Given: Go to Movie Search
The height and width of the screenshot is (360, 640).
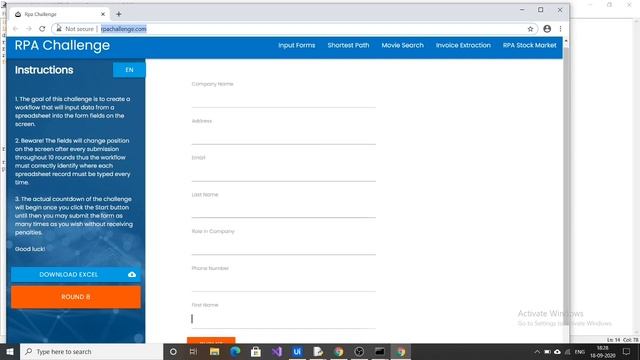Looking at the screenshot, I should click(402, 45).
